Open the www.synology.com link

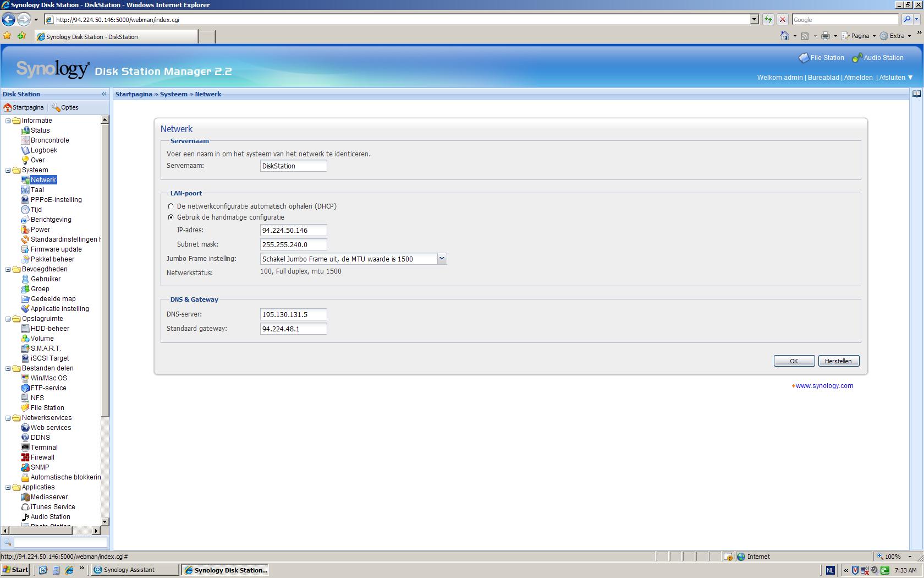(824, 386)
